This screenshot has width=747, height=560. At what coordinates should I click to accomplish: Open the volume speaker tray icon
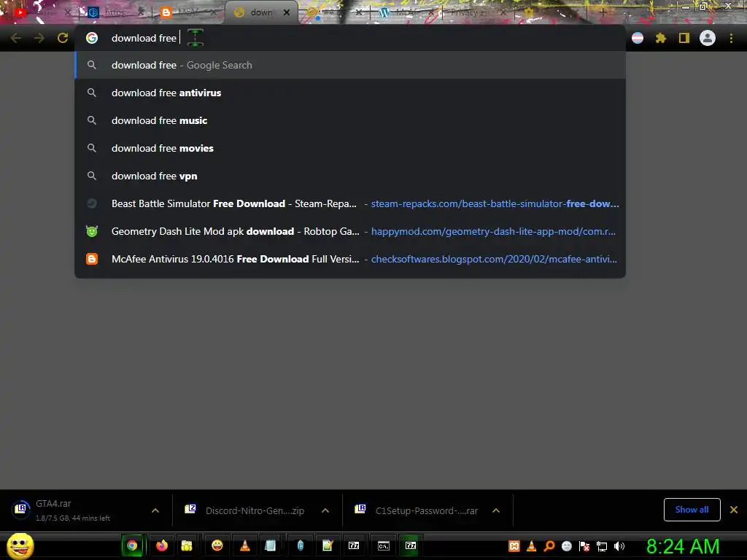(x=619, y=546)
